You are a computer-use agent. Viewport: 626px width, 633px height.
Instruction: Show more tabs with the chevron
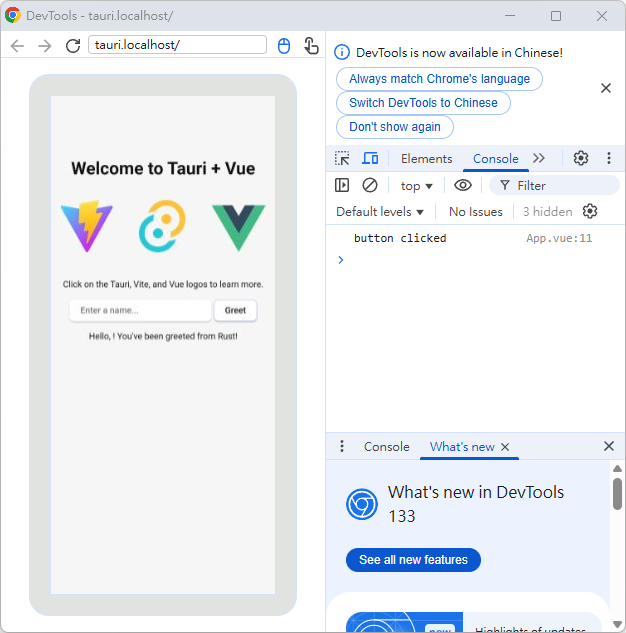click(x=539, y=158)
